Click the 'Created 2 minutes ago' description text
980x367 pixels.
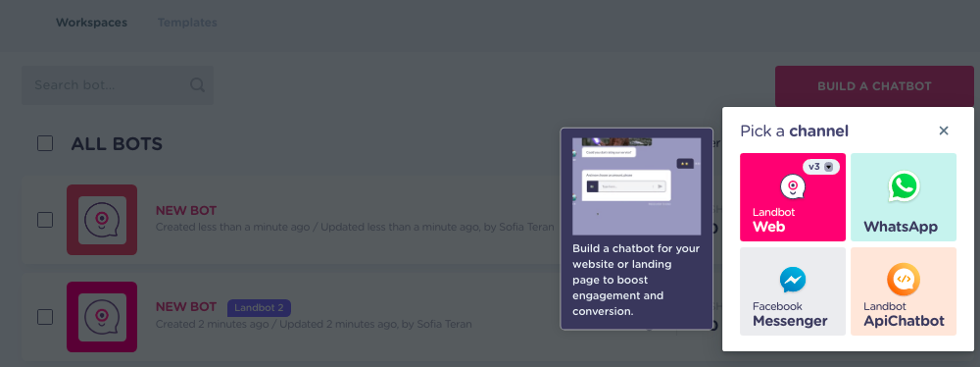click(314, 325)
